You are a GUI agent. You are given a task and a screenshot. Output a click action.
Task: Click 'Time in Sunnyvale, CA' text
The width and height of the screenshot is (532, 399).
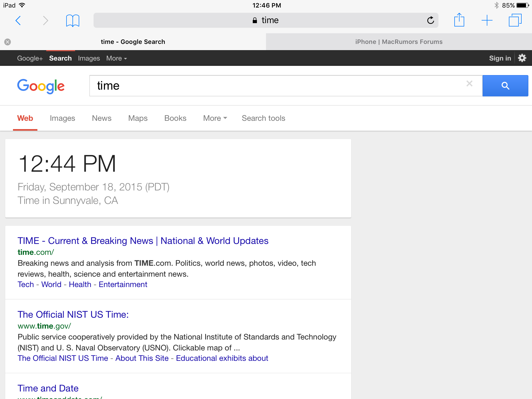[x=68, y=201]
